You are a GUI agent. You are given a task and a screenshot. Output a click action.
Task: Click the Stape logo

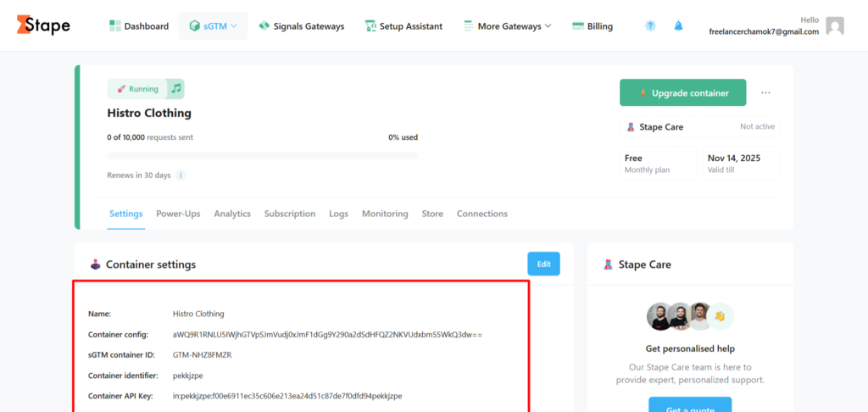[43, 25]
